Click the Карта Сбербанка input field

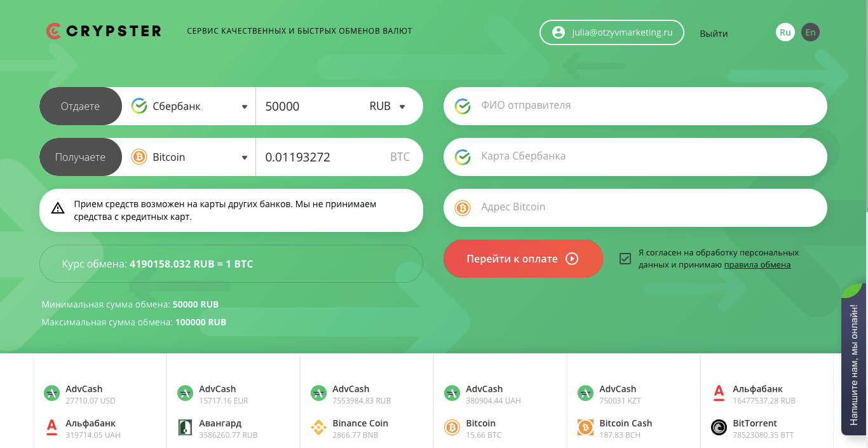pyautogui.click(x=635, y=157)
